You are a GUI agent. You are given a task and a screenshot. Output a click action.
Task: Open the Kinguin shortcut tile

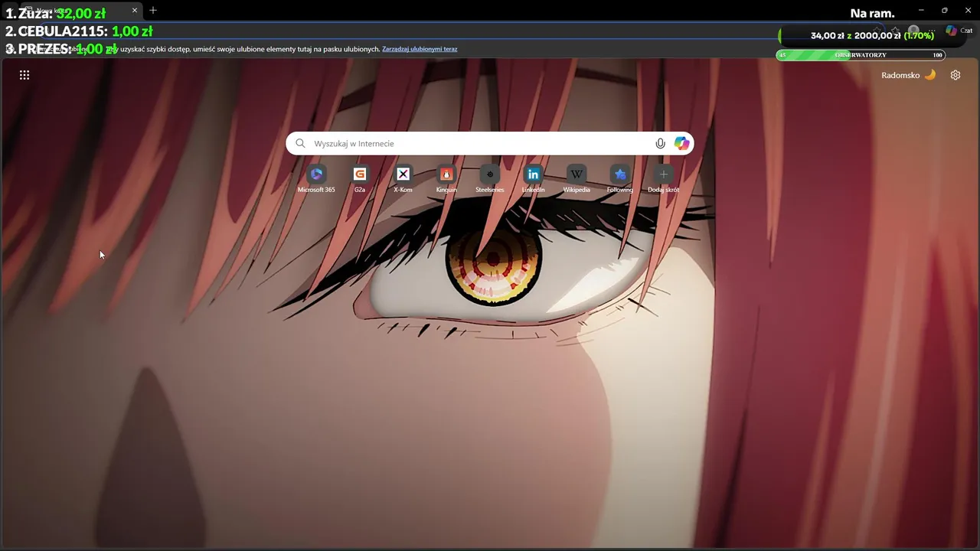(x=446, y=179)
